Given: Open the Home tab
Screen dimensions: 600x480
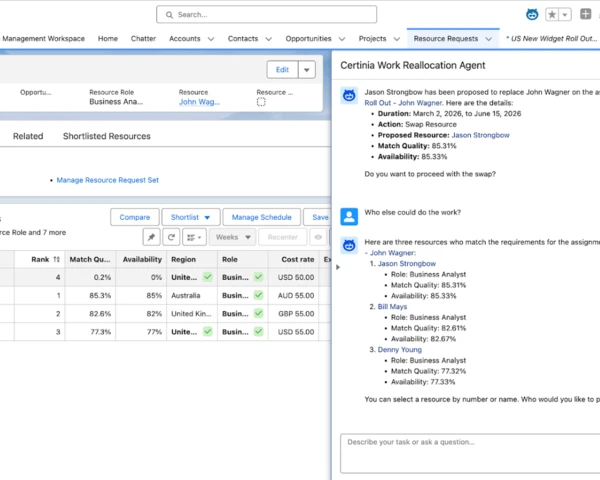Looking at the screenshot, I should [x=108, y=39].
